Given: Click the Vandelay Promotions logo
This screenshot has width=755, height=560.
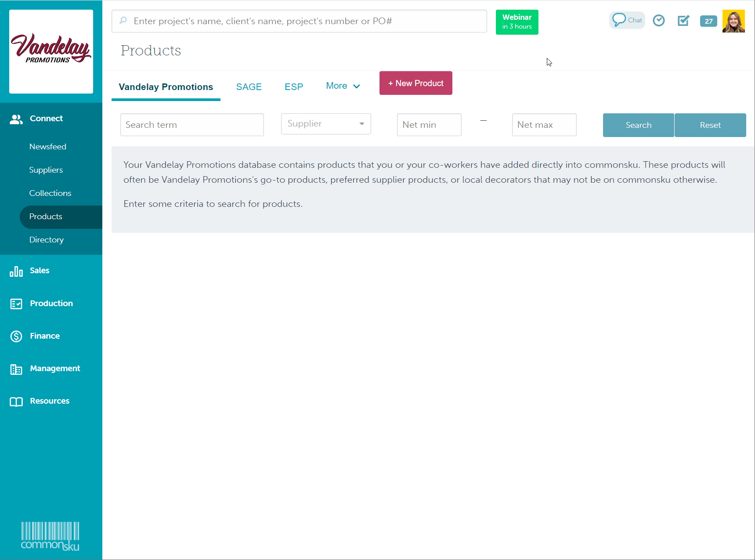Looking at the screenshot, I should coord(51,51).
